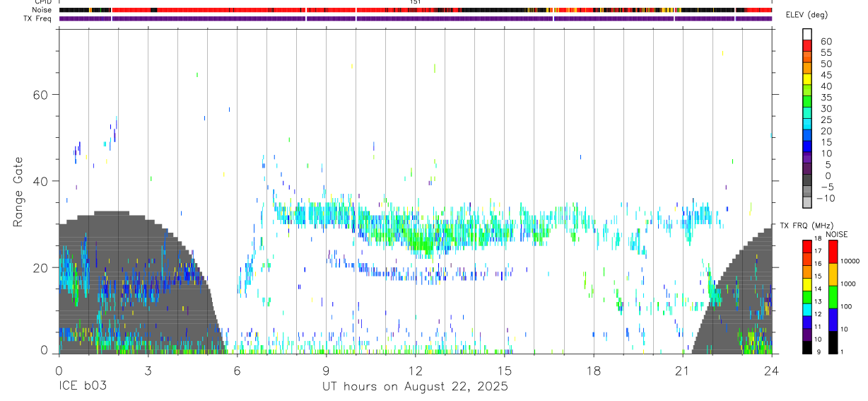Click the ELEV legend value '30'
The image size is (868, 401).
[x=826, y=109]
